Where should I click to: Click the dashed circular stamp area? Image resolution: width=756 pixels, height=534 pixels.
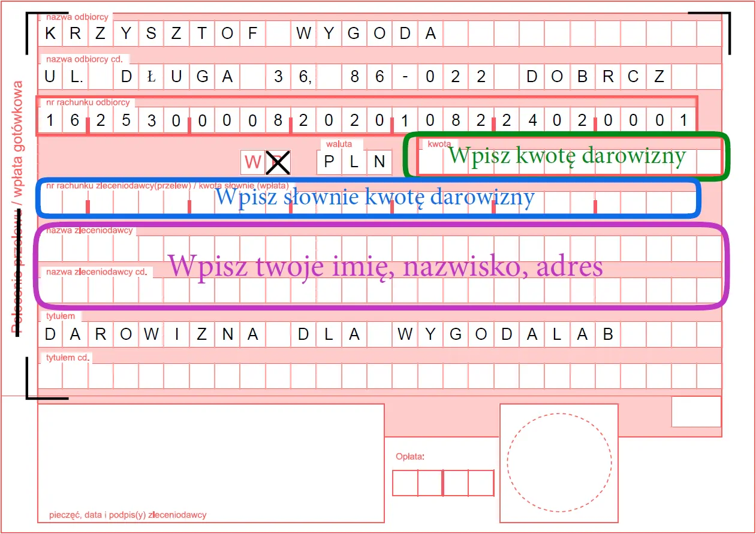pyautogui.click(x=559, y=462)
